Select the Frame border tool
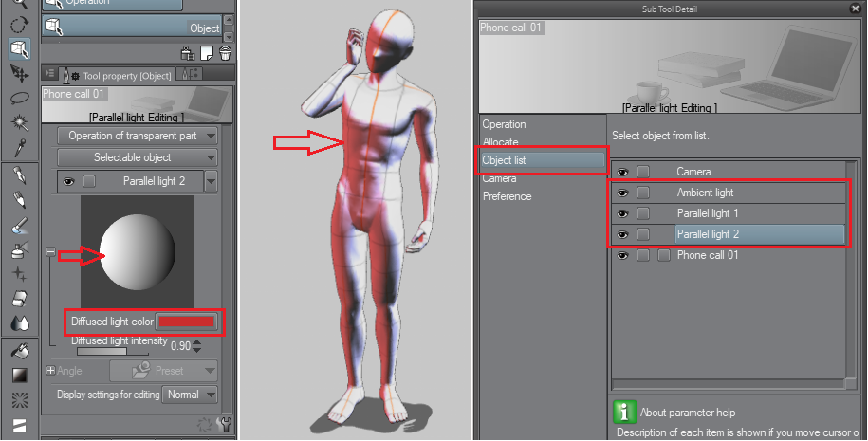 click(19, 424)
